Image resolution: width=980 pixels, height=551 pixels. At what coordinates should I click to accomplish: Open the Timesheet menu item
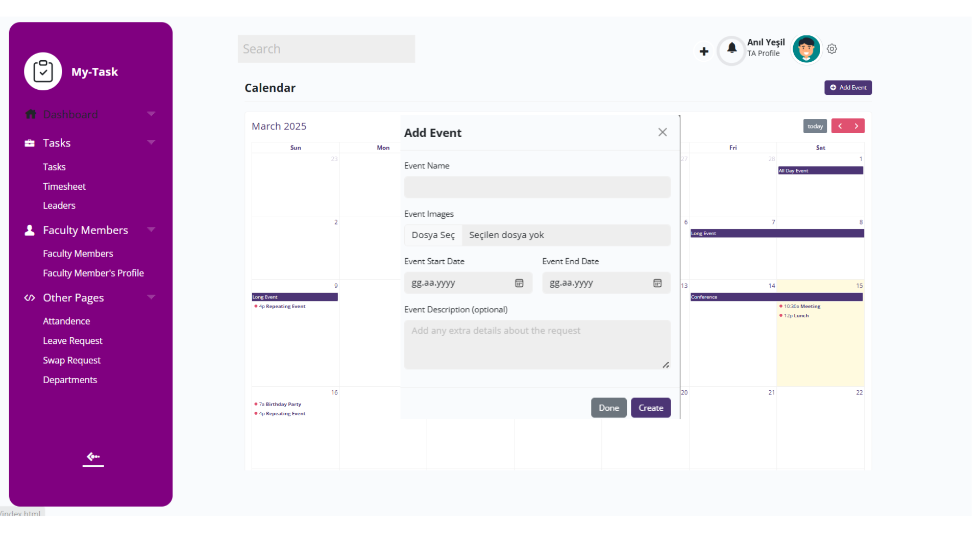pos(64,186)
